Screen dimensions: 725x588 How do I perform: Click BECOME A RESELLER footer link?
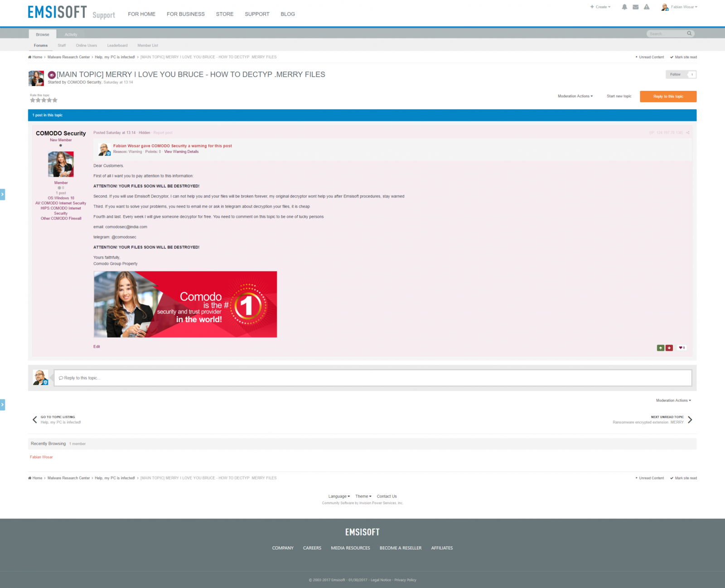point(401,548)
